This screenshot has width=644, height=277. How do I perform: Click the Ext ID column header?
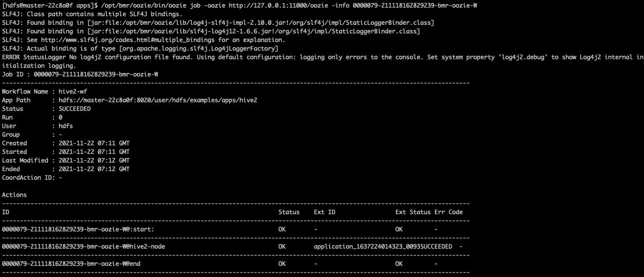(325, 212)
